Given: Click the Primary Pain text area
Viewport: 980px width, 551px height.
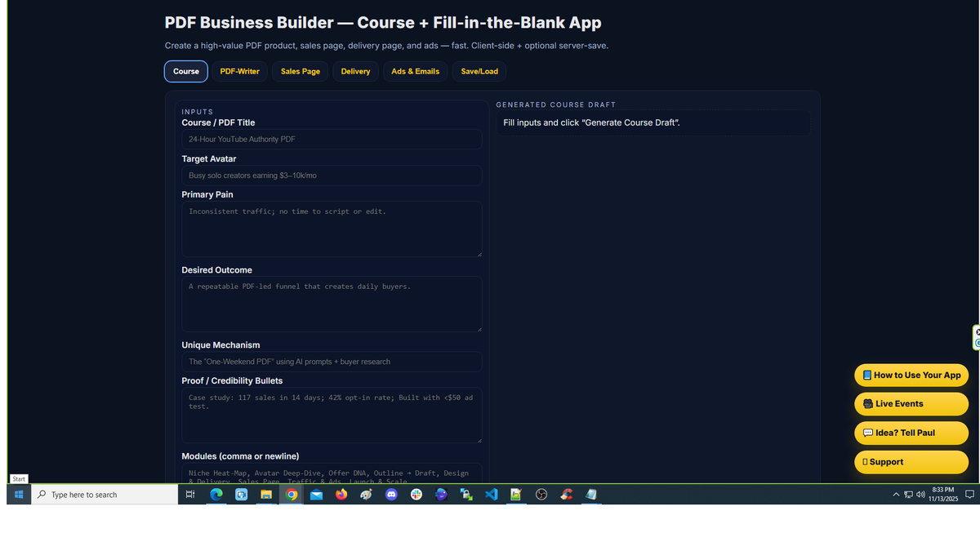Looking at the screenshot, I should (332, 229).
